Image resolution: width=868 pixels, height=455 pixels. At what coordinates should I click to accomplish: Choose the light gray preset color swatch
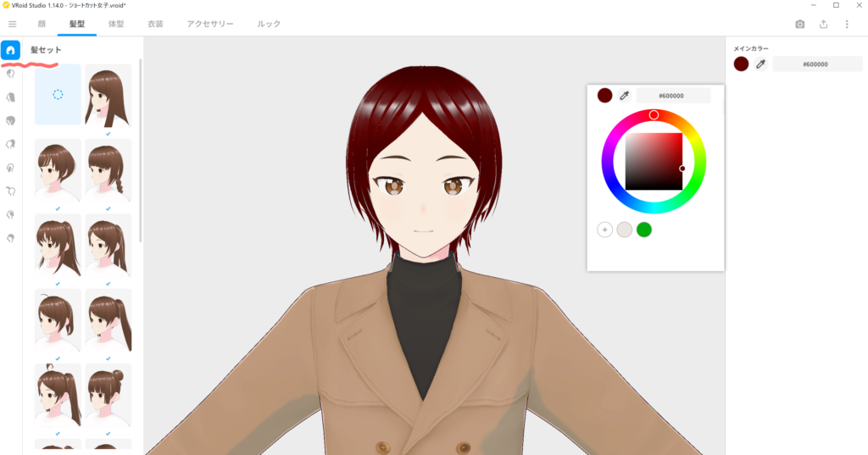[x=625, y=230]
